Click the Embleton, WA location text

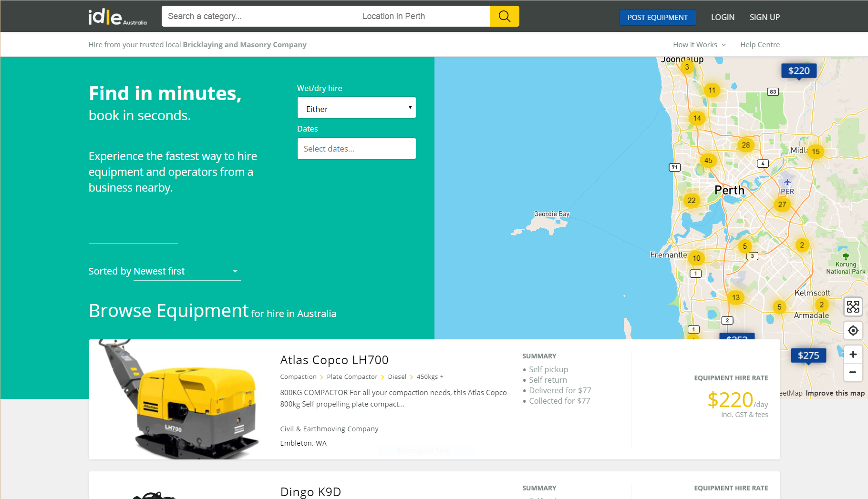pyautogui.click(x=303, y=443)
